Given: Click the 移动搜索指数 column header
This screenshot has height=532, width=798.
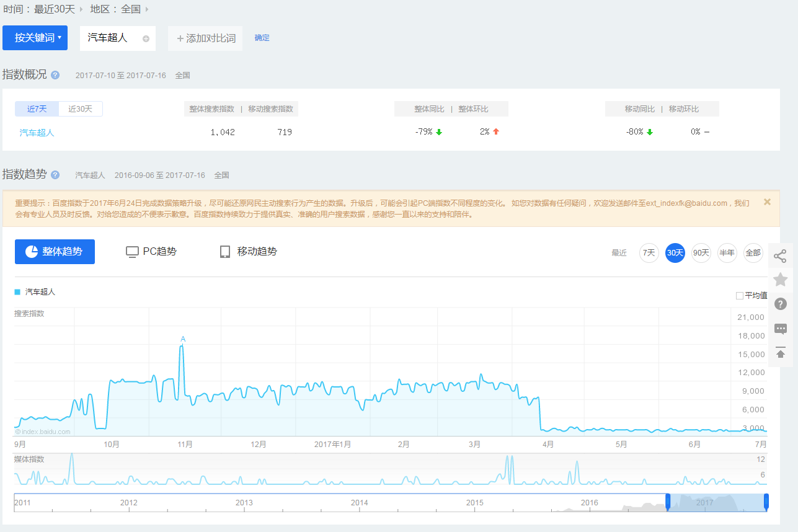Looking at the screenshot, I should (x=271, y=109).
